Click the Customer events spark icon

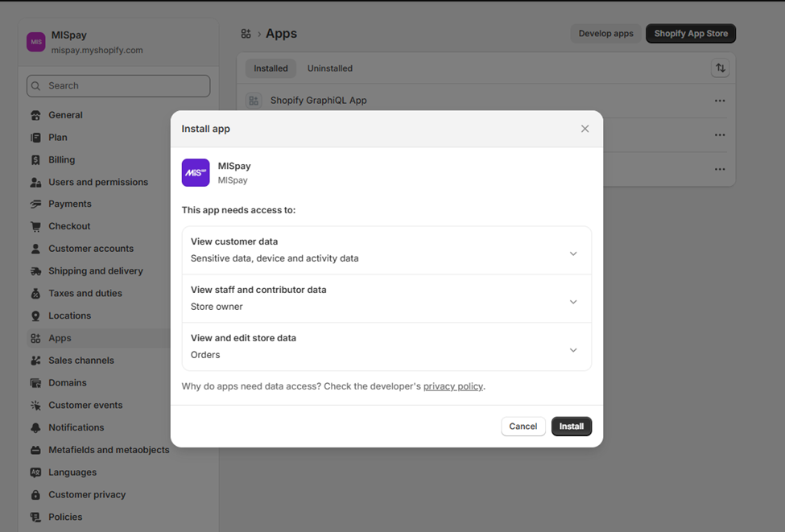coord(35,406)
